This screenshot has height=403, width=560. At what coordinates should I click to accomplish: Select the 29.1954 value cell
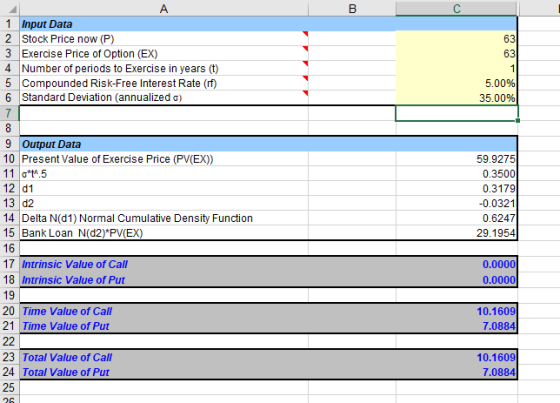[456, 233]
